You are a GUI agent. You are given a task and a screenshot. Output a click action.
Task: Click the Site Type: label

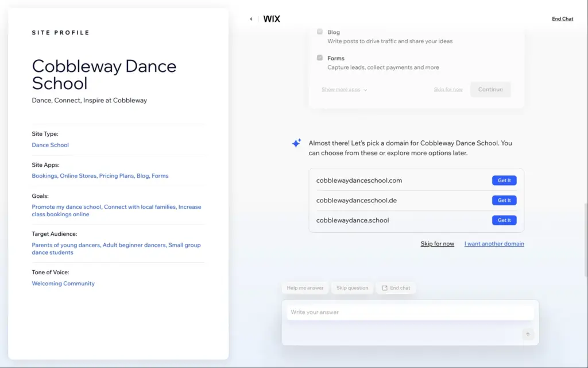coord(45,133)
